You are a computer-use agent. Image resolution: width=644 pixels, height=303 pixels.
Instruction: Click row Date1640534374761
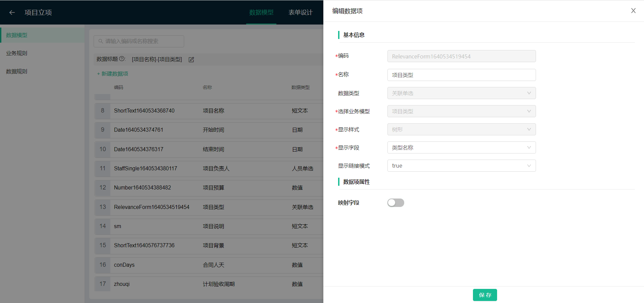click(209, 130)
